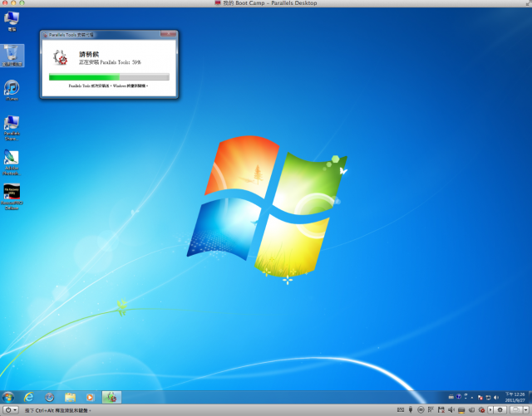Launch Windows Media Player from taskbar
532x416 pixels.
[90, 397]
